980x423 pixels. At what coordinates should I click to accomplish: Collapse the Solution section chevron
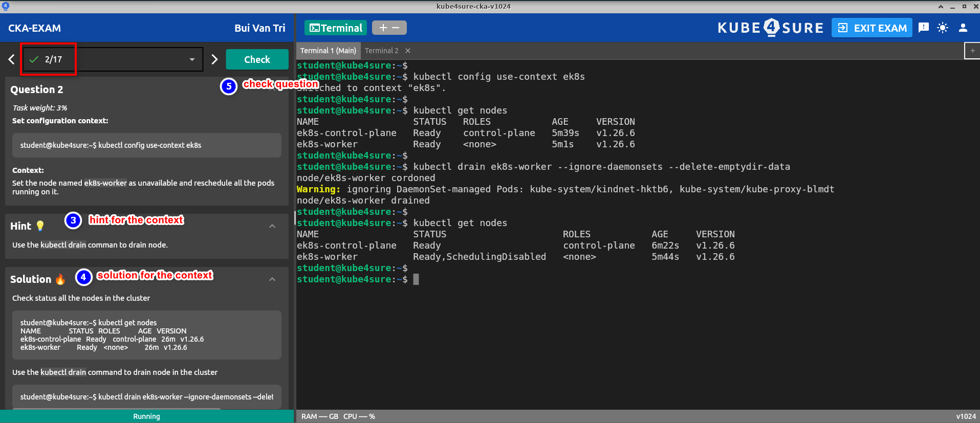coord(272,279)
